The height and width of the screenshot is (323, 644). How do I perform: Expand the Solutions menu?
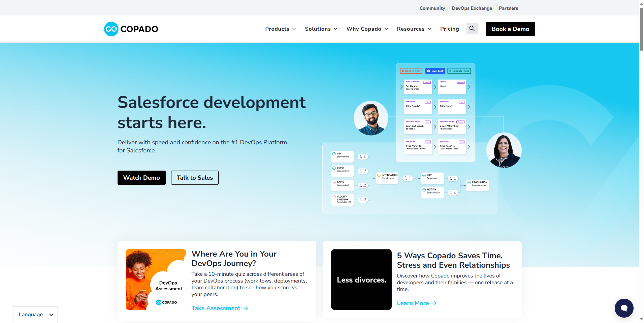coord(321,29)
